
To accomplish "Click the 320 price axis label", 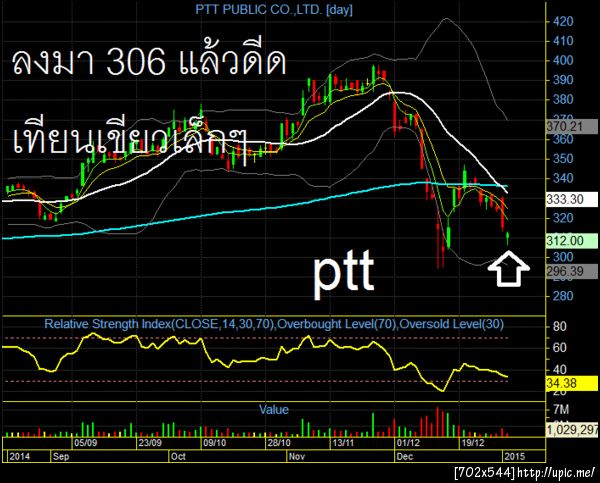I will tap(563, 218).
